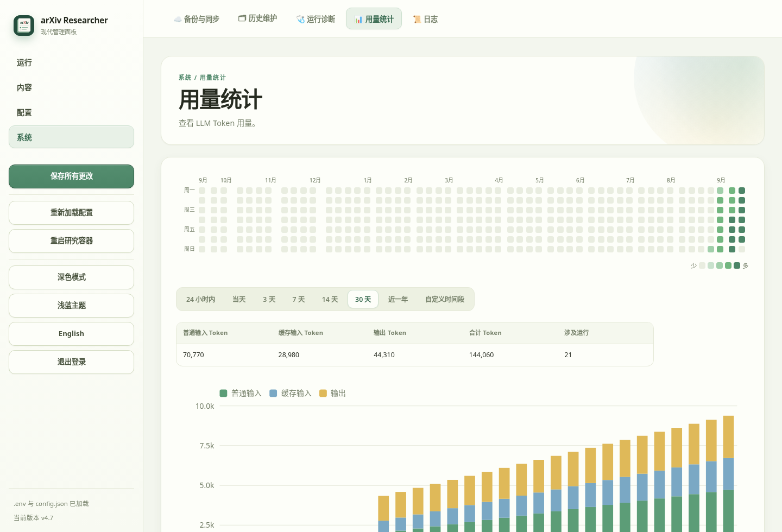Select the 14 天 time range
The image size is (782, 532).
(330, 299)
